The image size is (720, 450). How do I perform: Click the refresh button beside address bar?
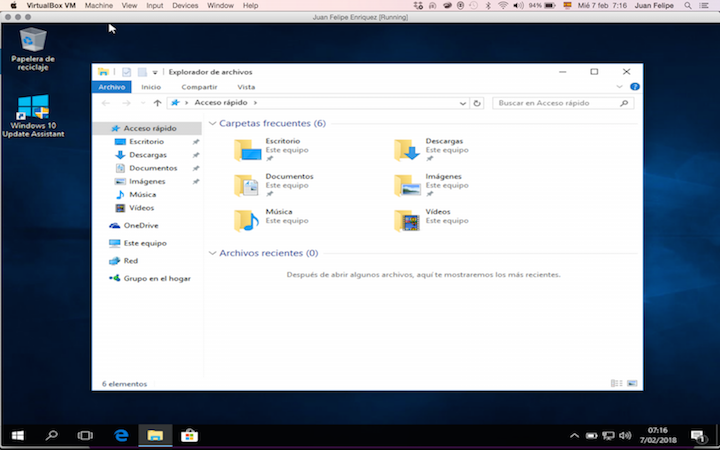coord(477,103)
